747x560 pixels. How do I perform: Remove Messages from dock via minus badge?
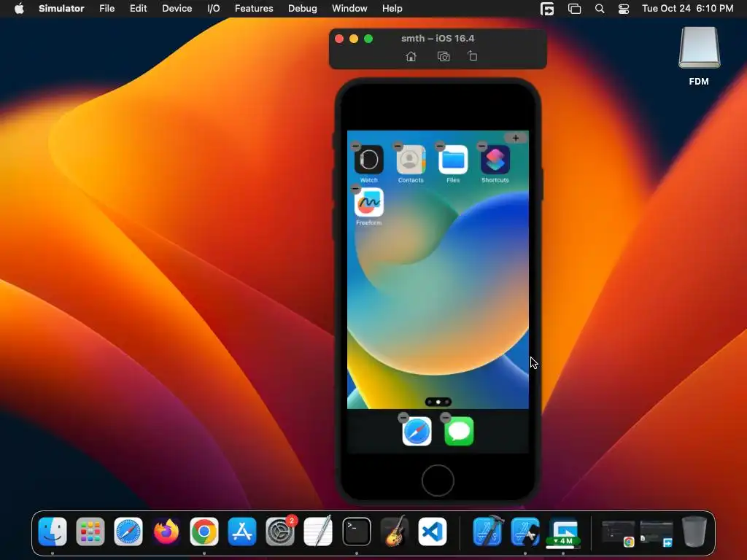coord(446,418)
